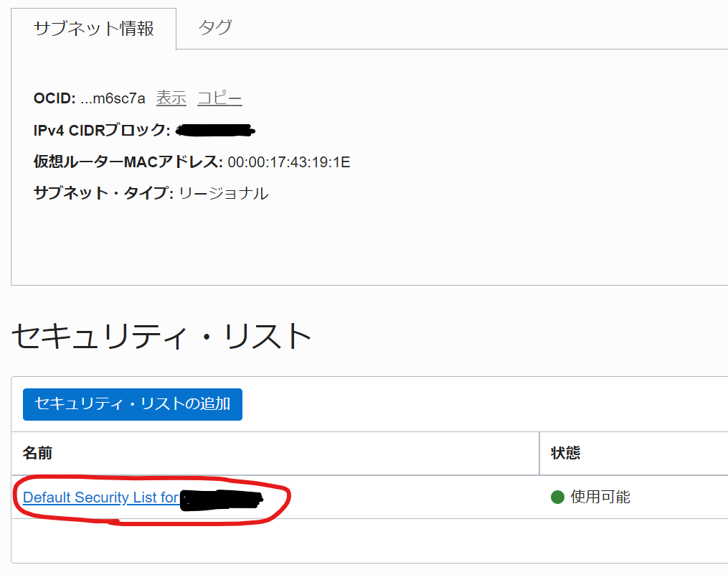The width and height of the screenshot is (728, 575).
Task: Open the Default Security List link
Action: pos(143,497)
